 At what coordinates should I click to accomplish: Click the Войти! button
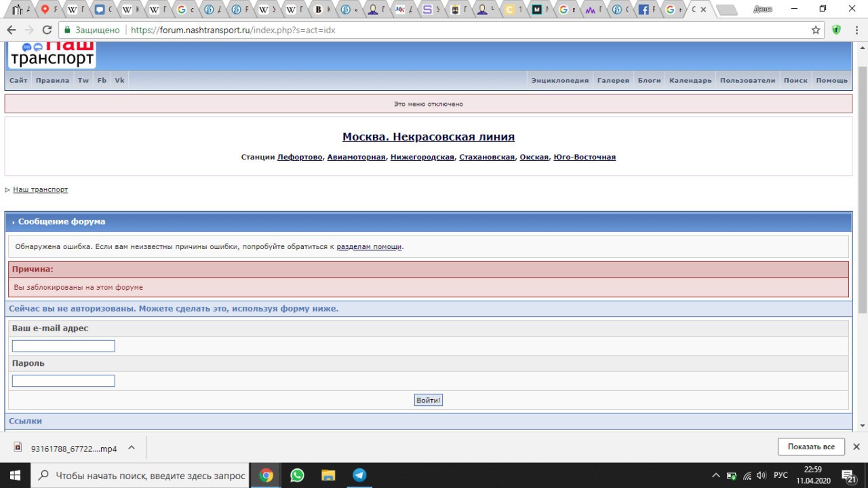click(429, 400)
